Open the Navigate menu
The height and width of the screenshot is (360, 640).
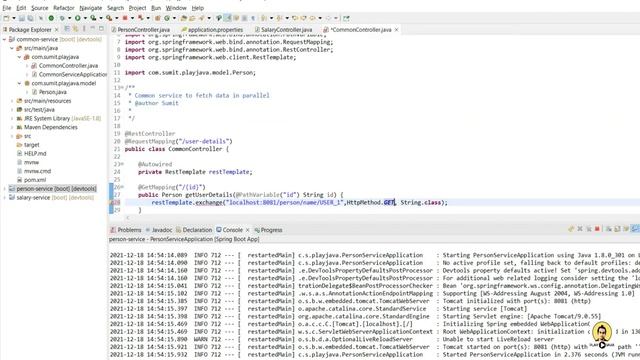click(91, 8)
